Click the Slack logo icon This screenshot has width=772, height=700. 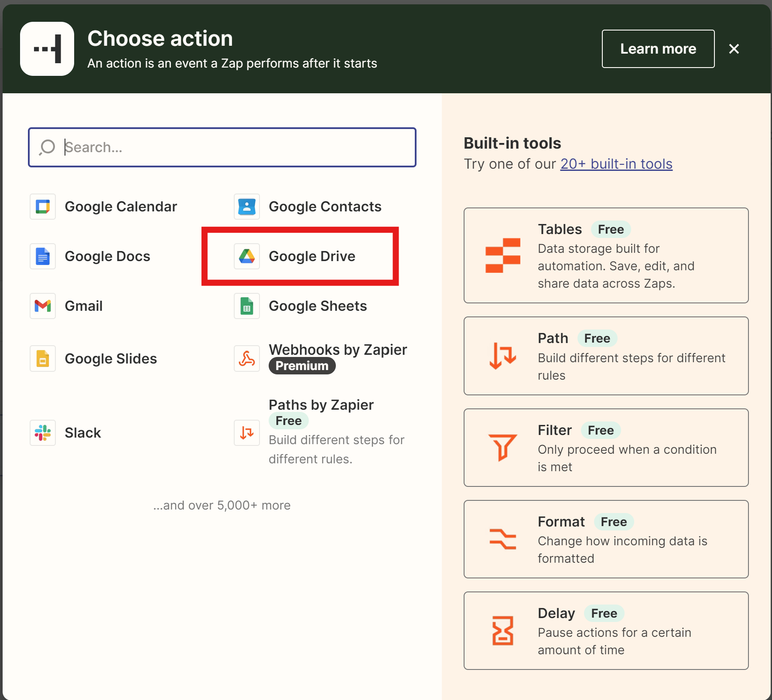pyautogui.click(x=43, y=433)
